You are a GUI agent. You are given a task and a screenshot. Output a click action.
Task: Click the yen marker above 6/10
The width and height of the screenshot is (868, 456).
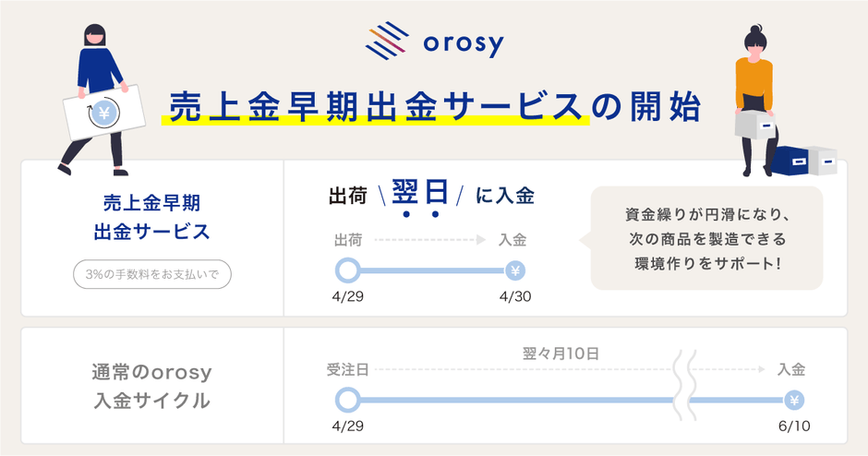[x=792, y=401]
